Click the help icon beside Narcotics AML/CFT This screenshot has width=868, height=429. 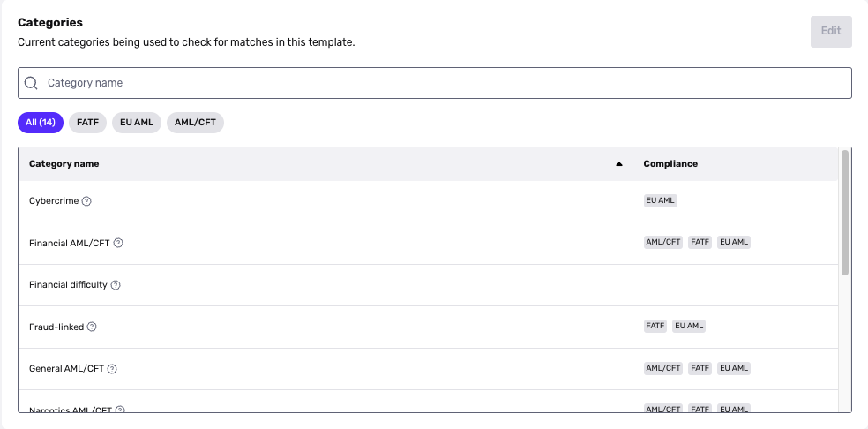(120, 410)
